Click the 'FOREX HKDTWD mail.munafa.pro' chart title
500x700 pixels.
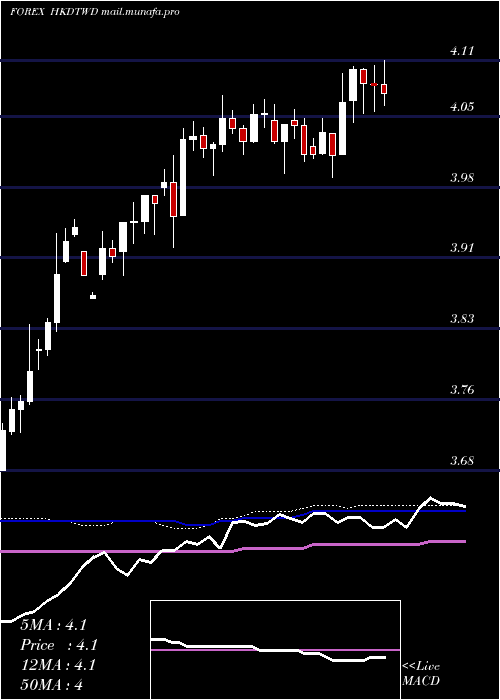(x=95, y=12)
